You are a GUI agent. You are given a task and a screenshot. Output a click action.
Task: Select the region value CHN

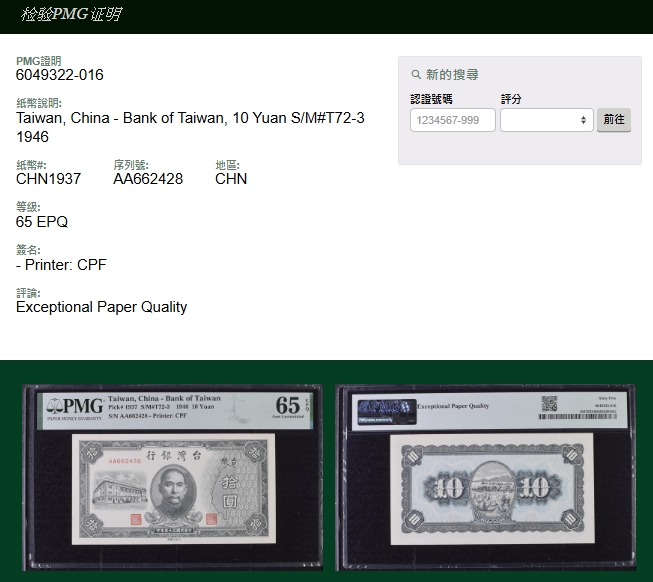[231, 179]
